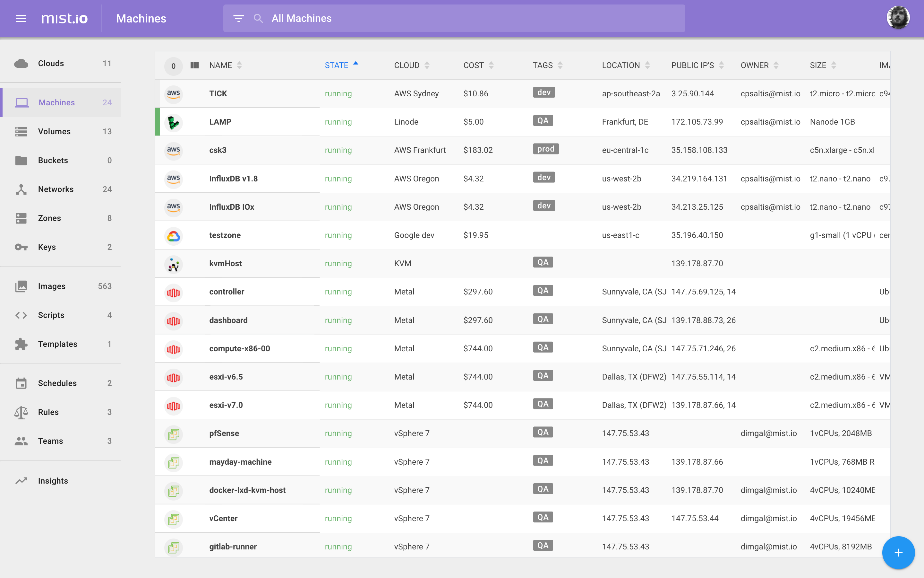Open the csk3 machine
This screenshot has height=578, width=924.
218,150
